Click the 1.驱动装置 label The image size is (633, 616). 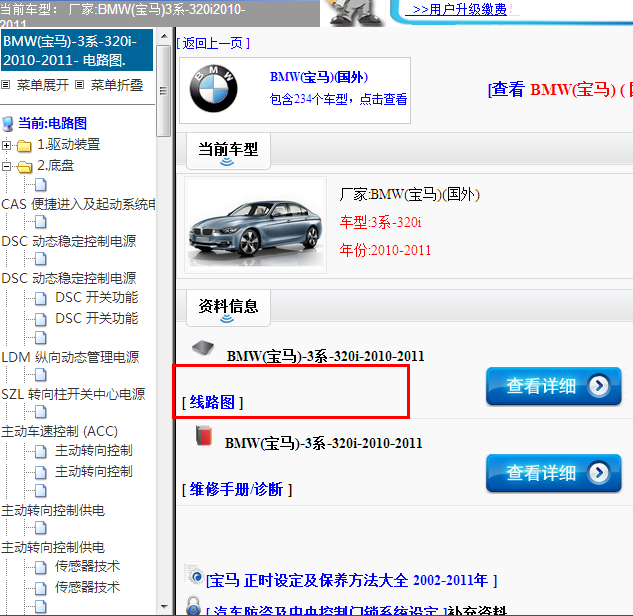pyautogui.click(x=69, y=145)
